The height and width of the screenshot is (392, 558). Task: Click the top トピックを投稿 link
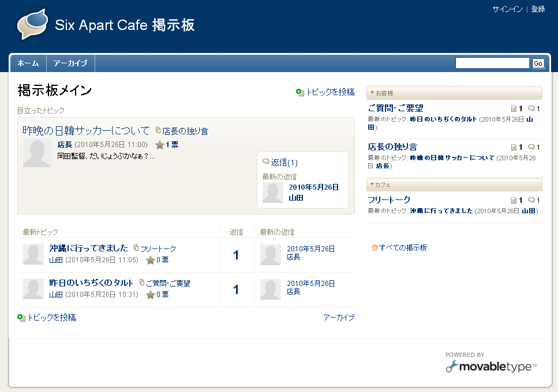click(330, 92)
